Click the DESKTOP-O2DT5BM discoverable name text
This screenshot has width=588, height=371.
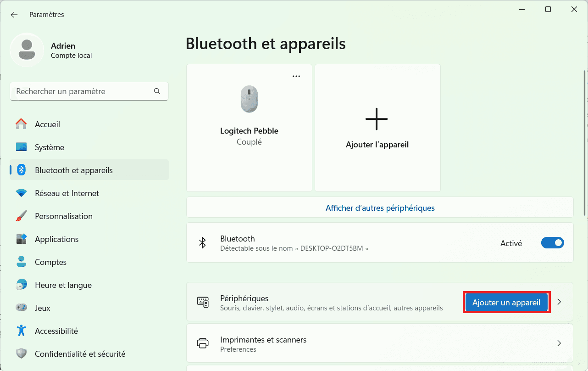(x=294, y=248)
